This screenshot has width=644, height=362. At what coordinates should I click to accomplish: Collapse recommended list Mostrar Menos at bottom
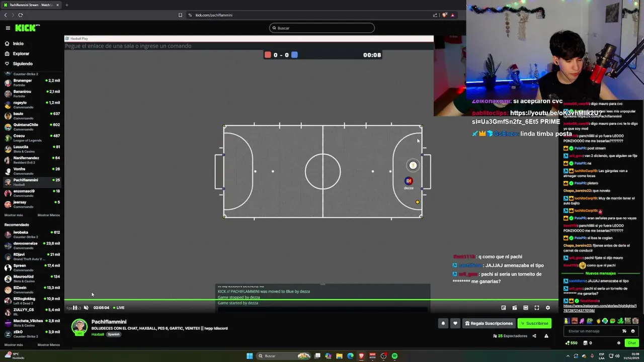[x=49, y=345]
